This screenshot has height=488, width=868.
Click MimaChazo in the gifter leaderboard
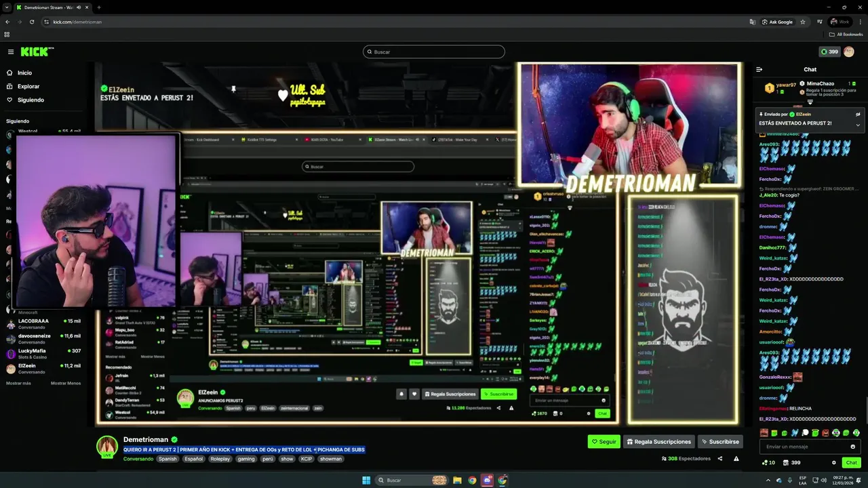[x=821, y=83]
